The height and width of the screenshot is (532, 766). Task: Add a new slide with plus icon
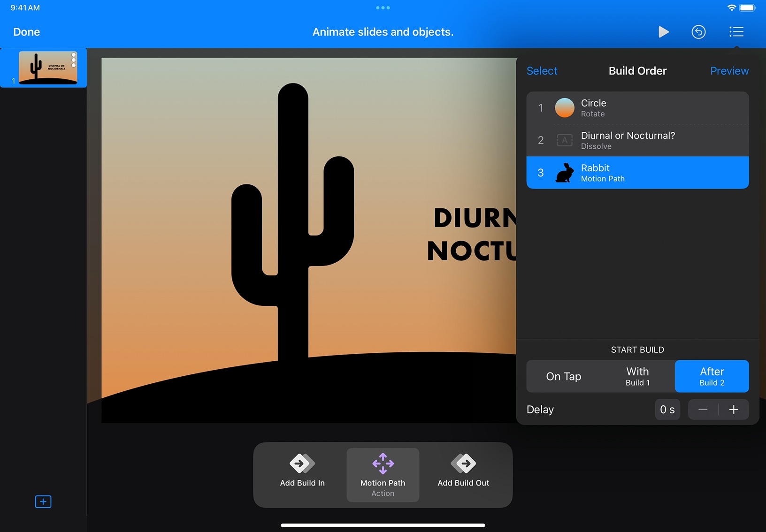click(43, 502)
